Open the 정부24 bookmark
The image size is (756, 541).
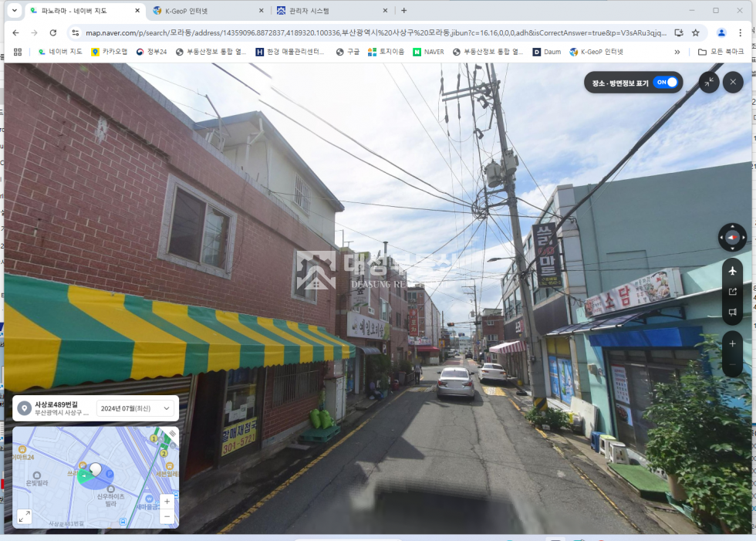click(152, 52)
